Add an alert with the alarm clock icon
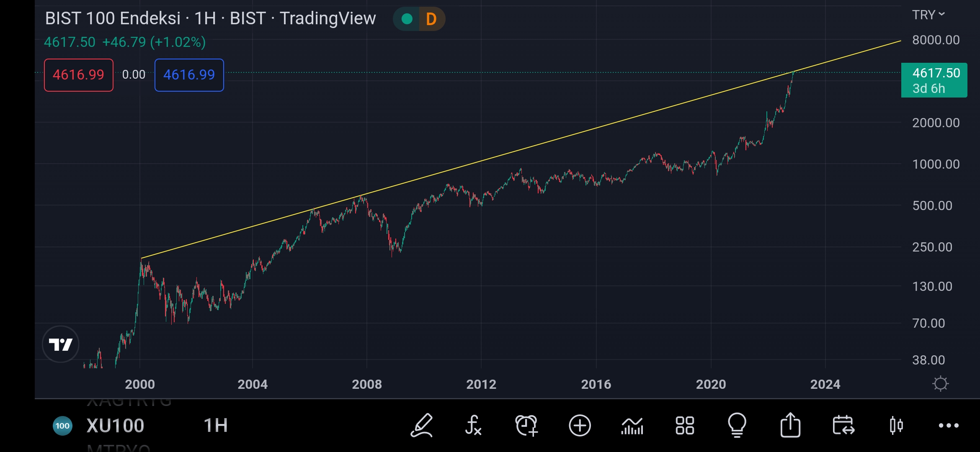The image size is (980, 452). (x=526, y=425)
